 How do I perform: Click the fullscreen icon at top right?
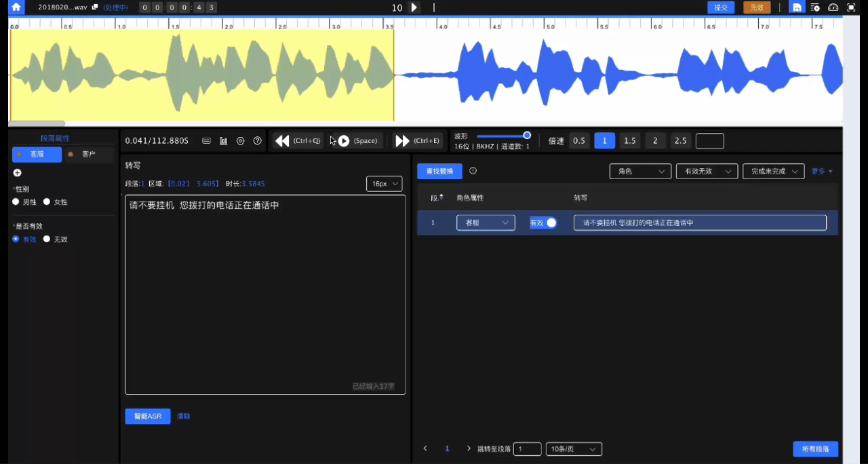pyautogui.click(x=851, y=7)
